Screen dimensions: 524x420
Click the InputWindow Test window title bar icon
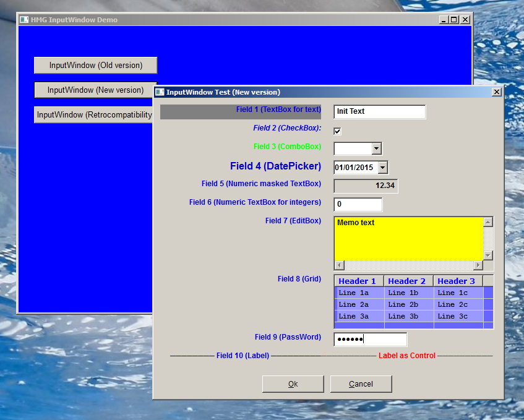click(x=159, y=92)
